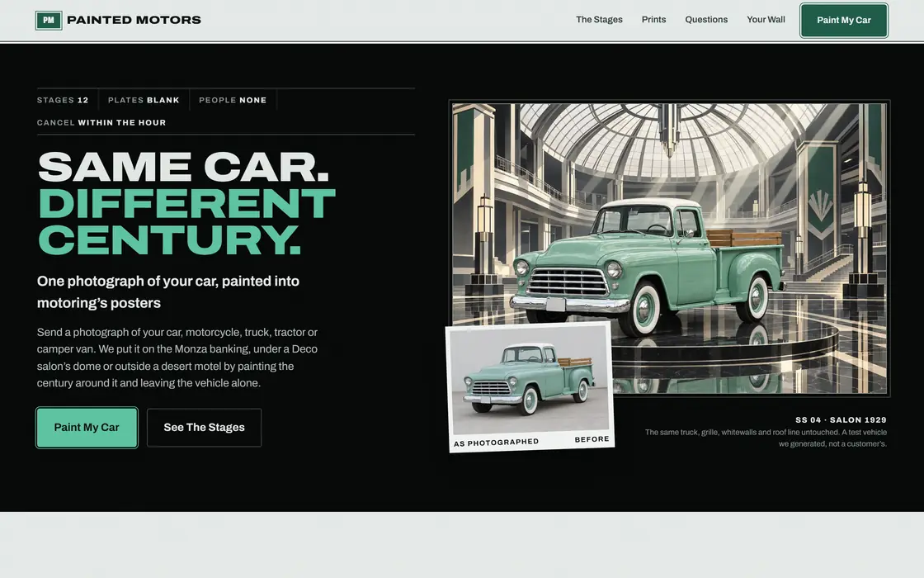Open the Deco salon truck artwork
The width and height of the screenshot is (924, 578).
tap(669, 249)
